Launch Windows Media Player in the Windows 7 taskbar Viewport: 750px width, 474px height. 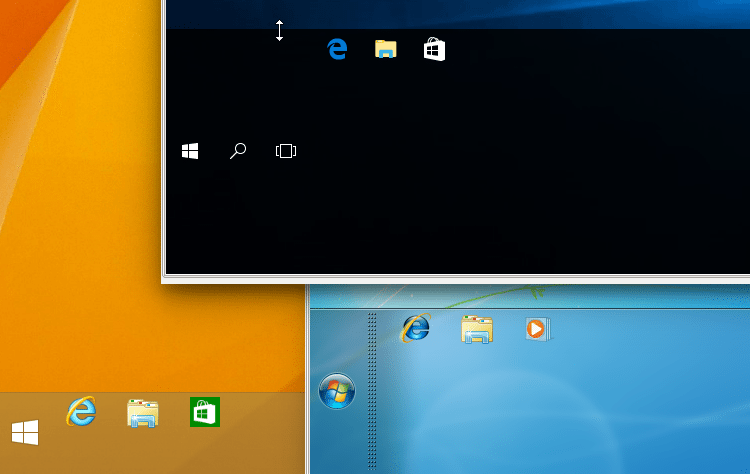(538, 329)
